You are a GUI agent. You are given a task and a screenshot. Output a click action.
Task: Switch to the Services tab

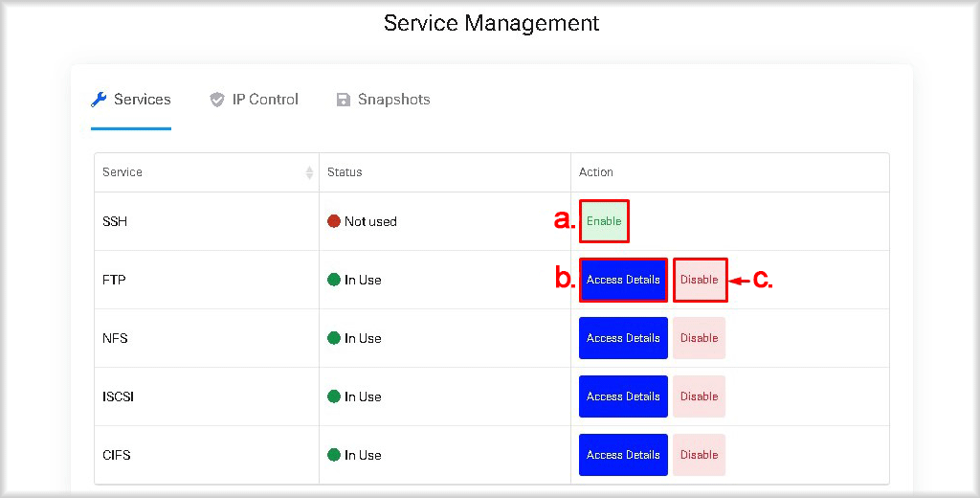click(130, 100)
